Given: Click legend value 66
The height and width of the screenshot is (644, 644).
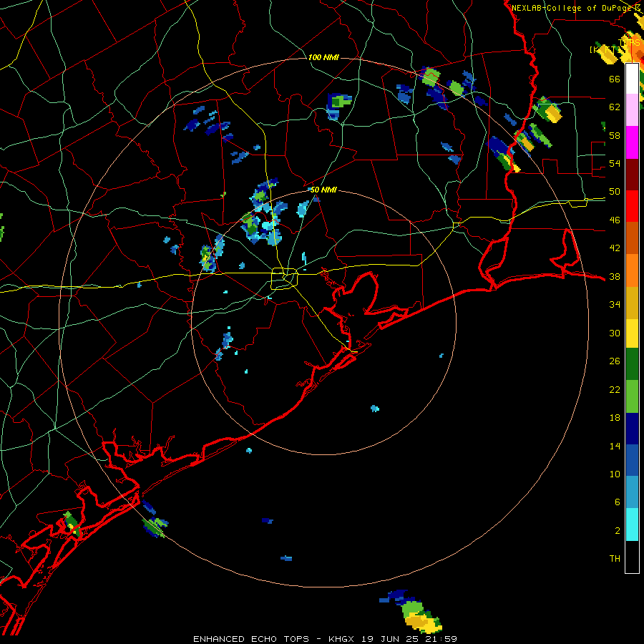Looking at the screenshot, I should [x=615, y=79].
